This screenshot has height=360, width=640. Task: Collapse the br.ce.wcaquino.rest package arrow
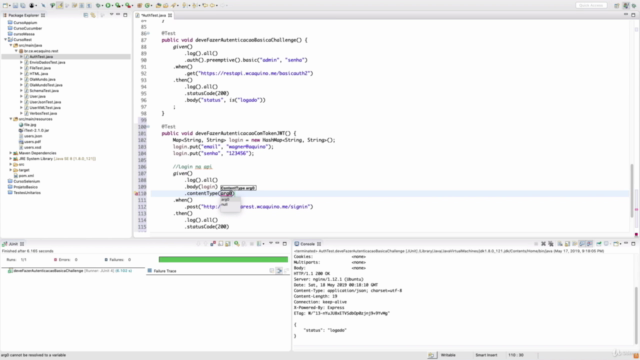[16, 51]
